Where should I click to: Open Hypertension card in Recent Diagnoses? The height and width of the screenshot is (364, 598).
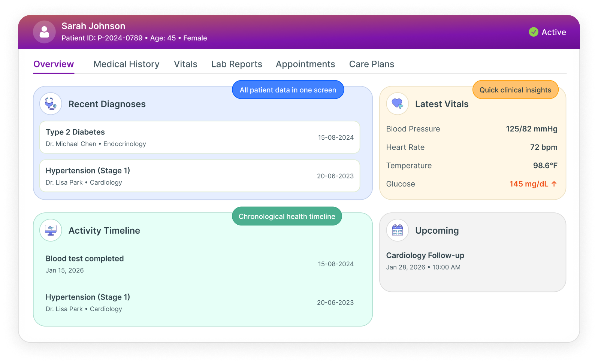tap(200, 176)
